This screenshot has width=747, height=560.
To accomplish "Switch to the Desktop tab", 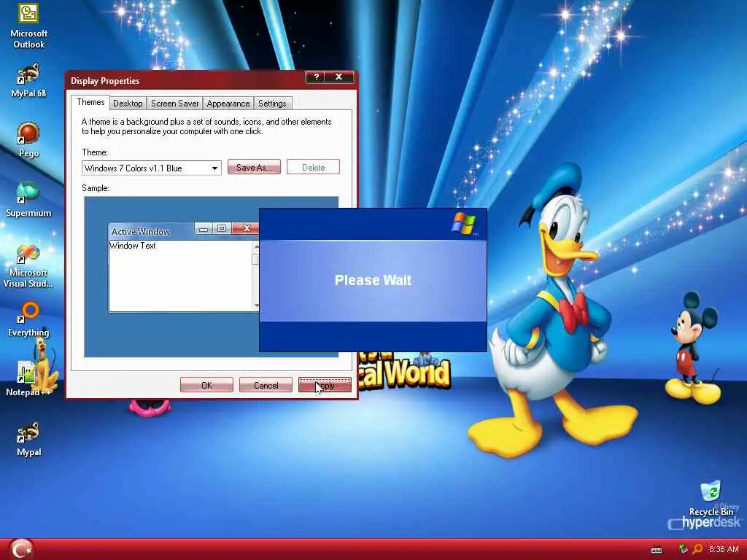I will [128, 104].
